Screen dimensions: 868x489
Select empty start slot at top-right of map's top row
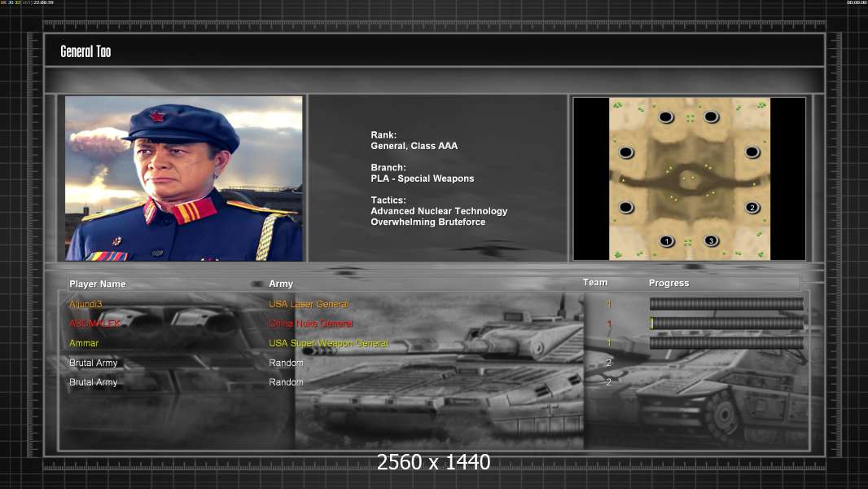point(711,117)
